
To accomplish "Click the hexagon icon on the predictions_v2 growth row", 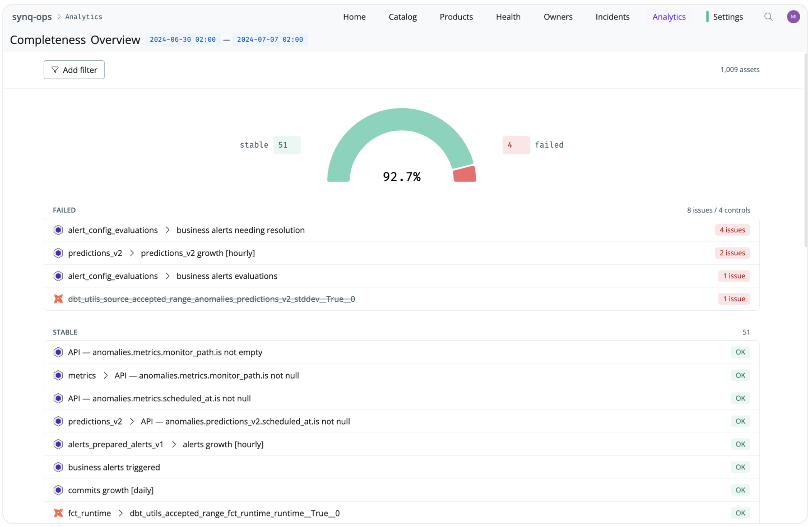I will tap(58, 253).
